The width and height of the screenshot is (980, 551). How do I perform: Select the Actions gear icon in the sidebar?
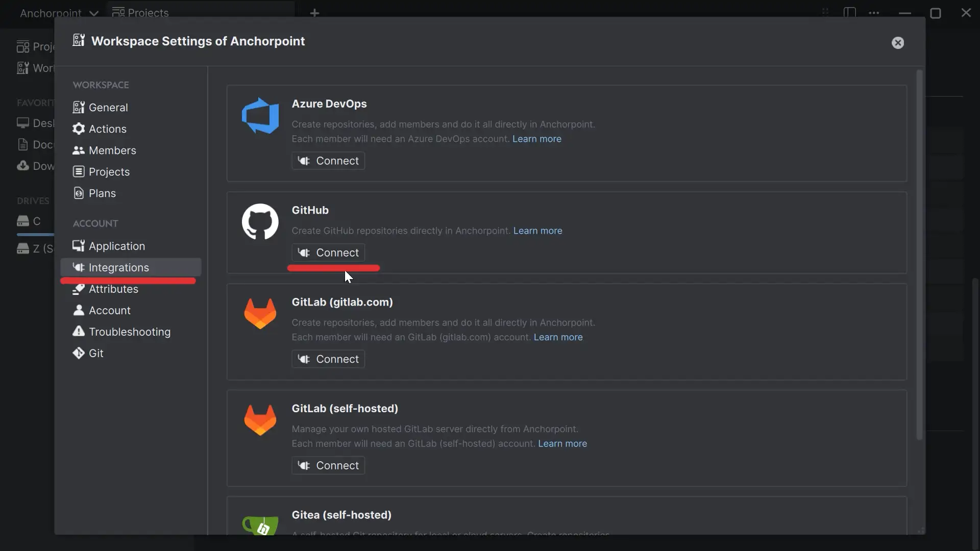pos(79,129)
